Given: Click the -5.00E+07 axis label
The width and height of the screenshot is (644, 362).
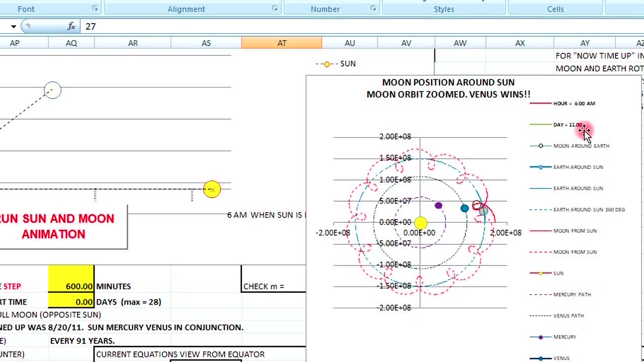Looking at the screenshot, I should pos(394,243).
